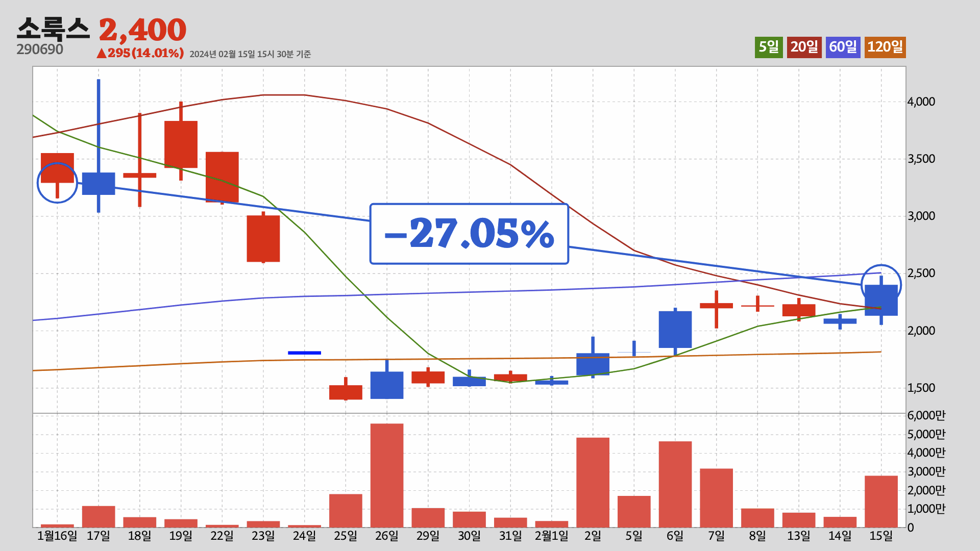Select the 5일 moving average legend
Image resolution: width=980 pixels, height=551 pixels.
(x=769, y=47)
